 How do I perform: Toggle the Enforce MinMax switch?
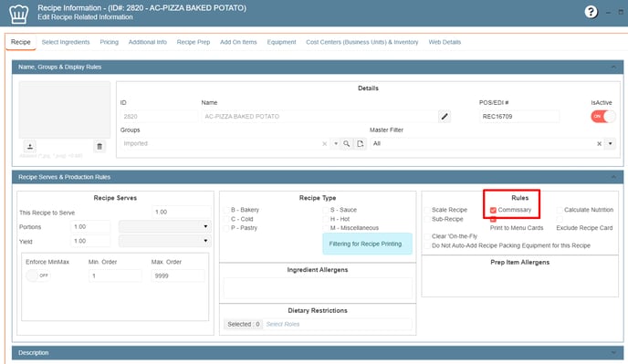point(37,276)
